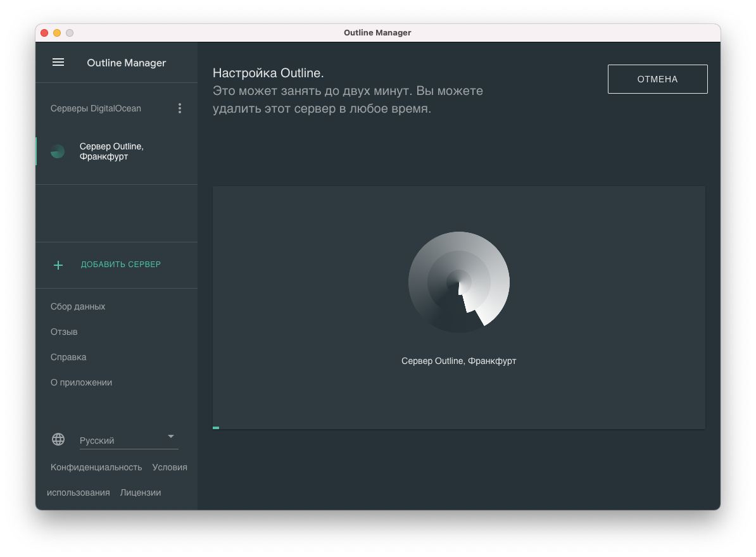Open the Лицензии licenses link
The image size is (756, 557).
click(141, 492)
